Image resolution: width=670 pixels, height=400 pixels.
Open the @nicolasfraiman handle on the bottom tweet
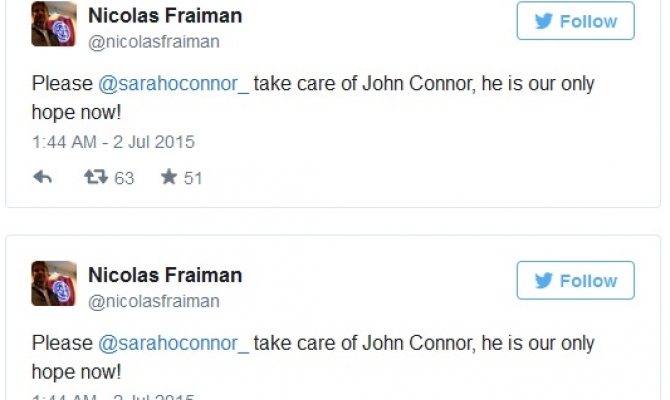[x=154, y=301]
